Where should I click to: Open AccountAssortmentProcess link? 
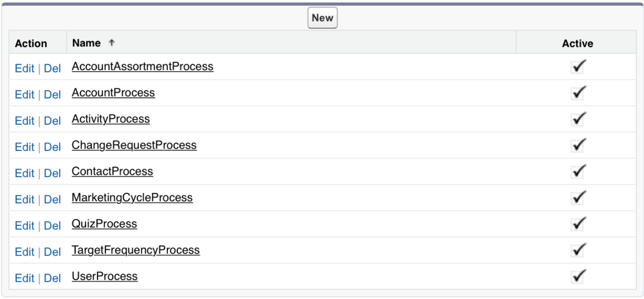[142, 66]
